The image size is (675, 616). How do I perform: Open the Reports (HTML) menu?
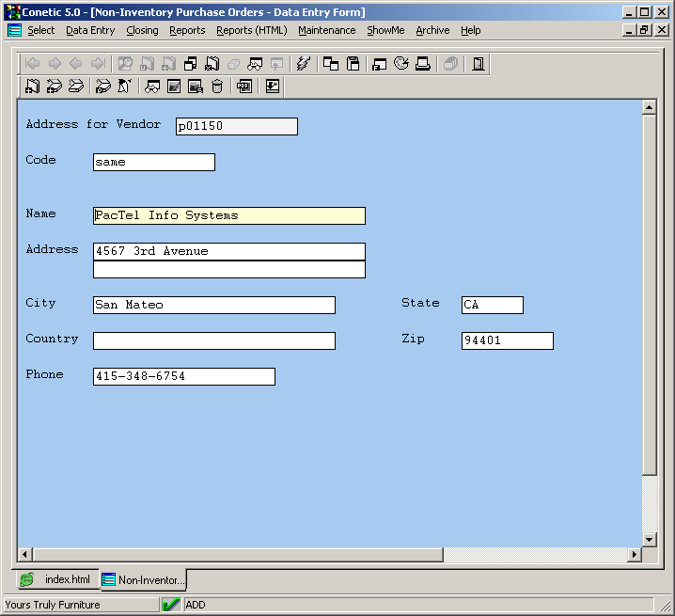[251, 30]
